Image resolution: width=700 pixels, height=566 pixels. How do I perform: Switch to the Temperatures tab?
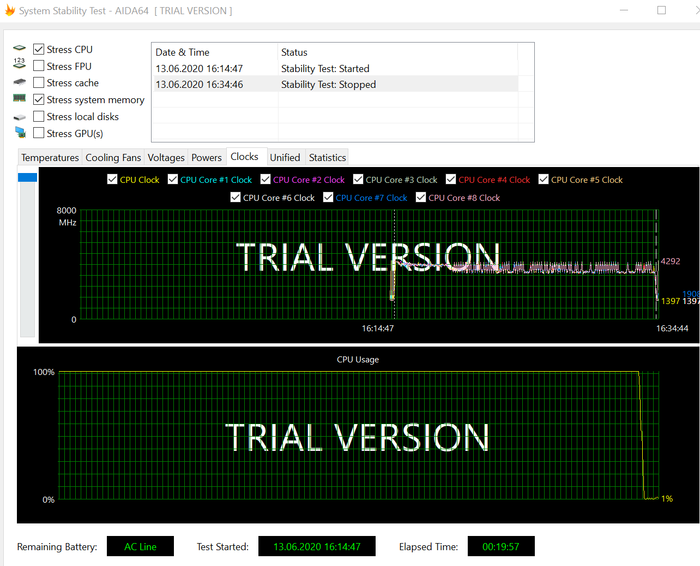pyautogui.click(x=50, y=158)
